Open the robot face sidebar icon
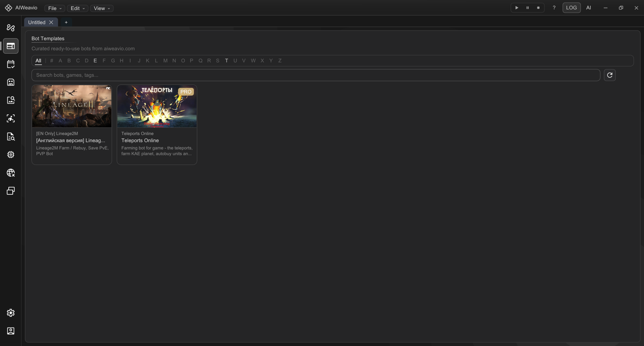Viewport: 644px width, 346px height. (11, 82)
